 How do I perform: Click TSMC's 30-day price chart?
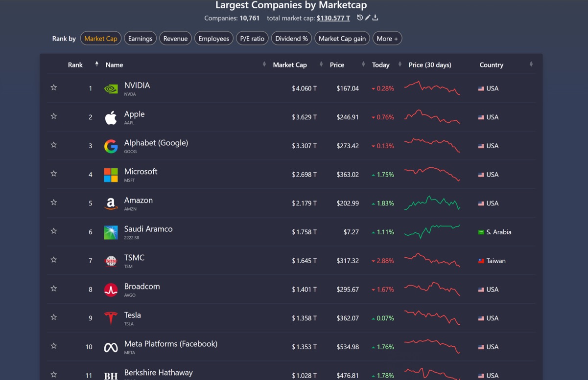[432, 260]
